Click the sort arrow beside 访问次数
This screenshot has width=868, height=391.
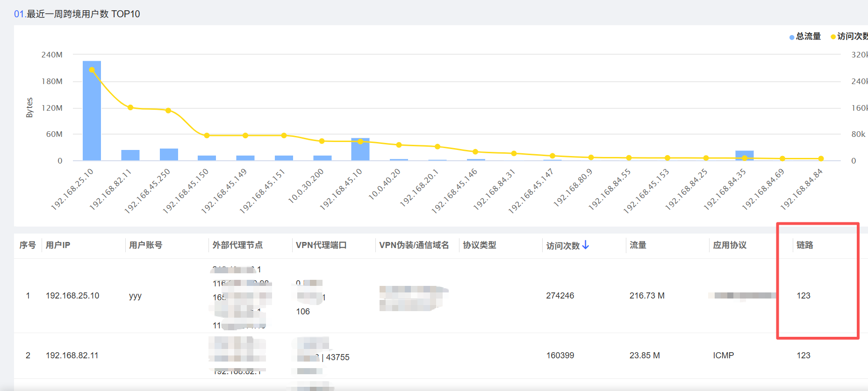pyautogui.click(x=586, y=245)
